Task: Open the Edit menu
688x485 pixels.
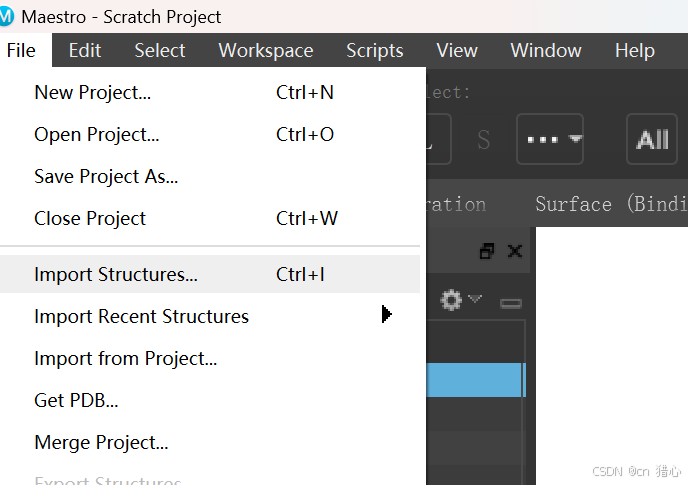Action: point(85,50)
